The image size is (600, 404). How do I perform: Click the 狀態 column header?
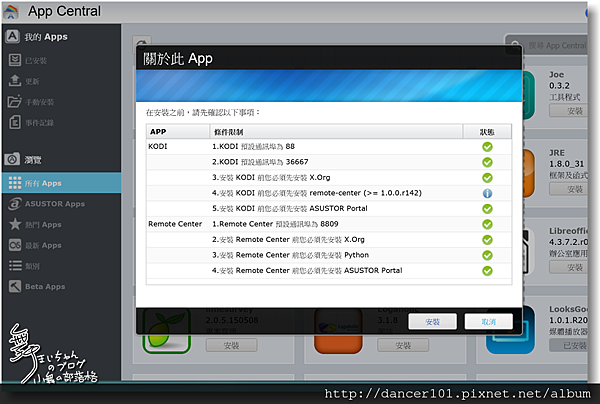(x=487, y=132)
